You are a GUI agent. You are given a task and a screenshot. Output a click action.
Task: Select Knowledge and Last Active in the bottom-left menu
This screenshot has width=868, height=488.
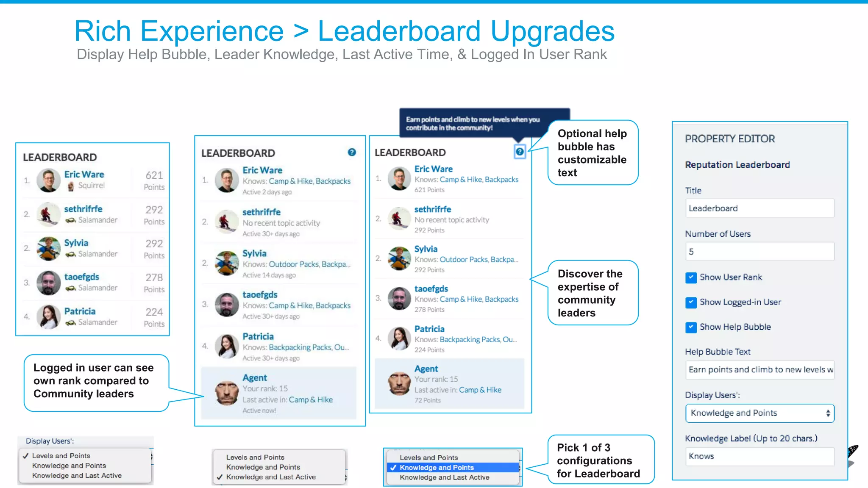(x=86, y=475)
